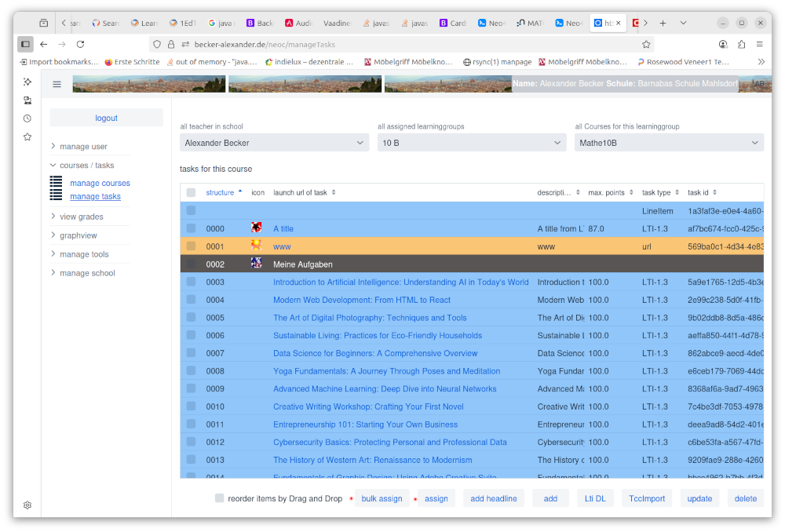
Task: Click the task icon beside "Meine Aufgaben"
Action: coord(257,264)
